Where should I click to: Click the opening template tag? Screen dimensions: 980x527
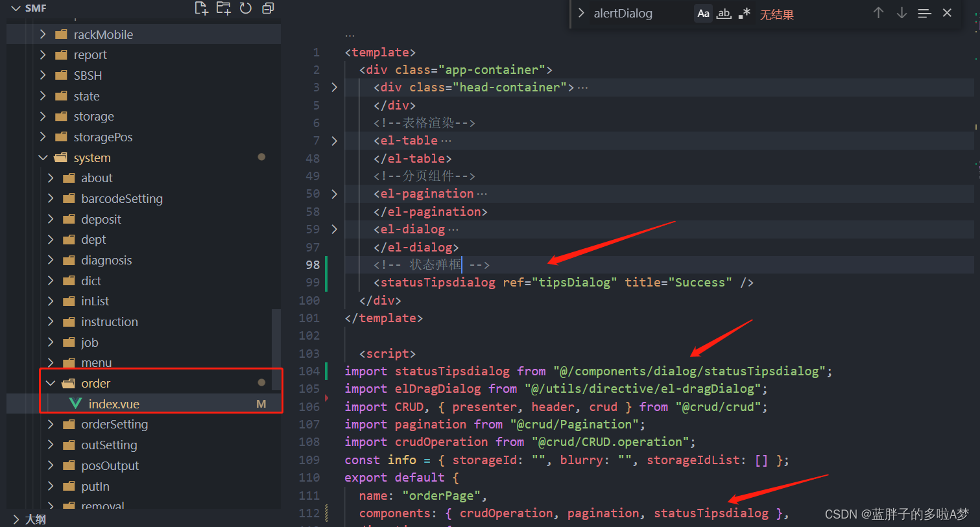click(380, 53)
